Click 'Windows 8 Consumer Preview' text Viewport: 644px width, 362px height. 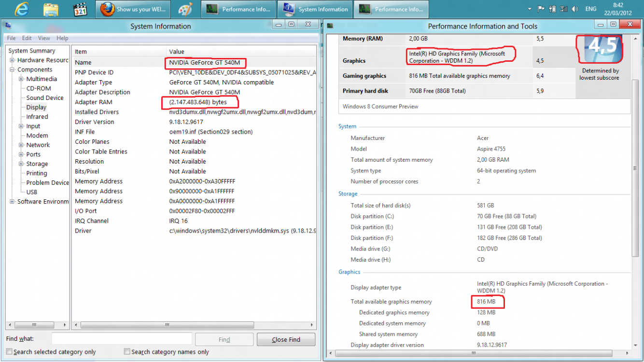380,106
